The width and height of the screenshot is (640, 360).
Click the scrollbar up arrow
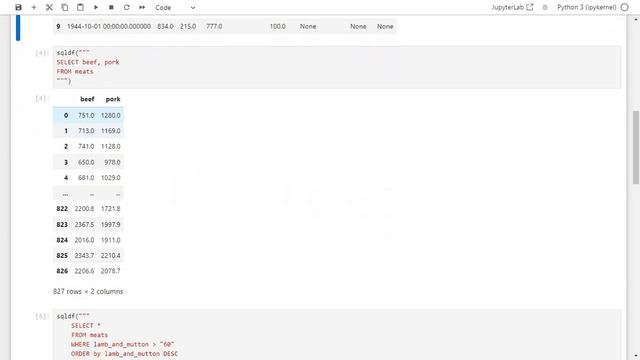[636, 19]
